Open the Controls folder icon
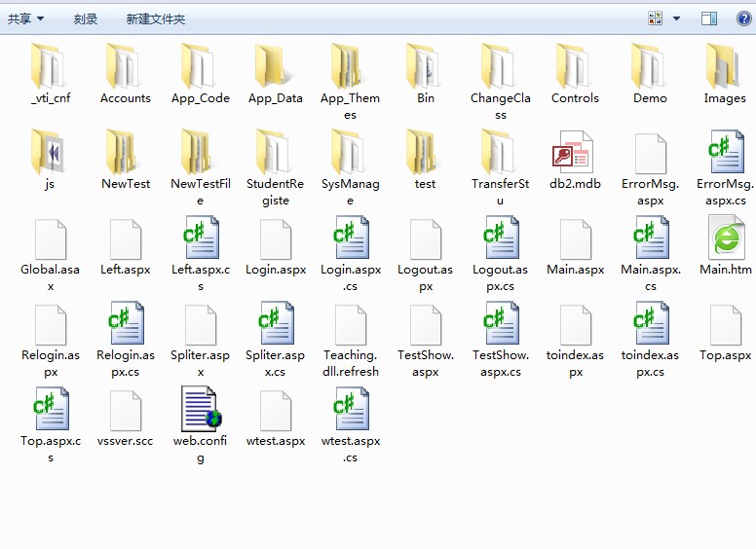The height and width of the screenshot is (549, 756). point(575,66)
